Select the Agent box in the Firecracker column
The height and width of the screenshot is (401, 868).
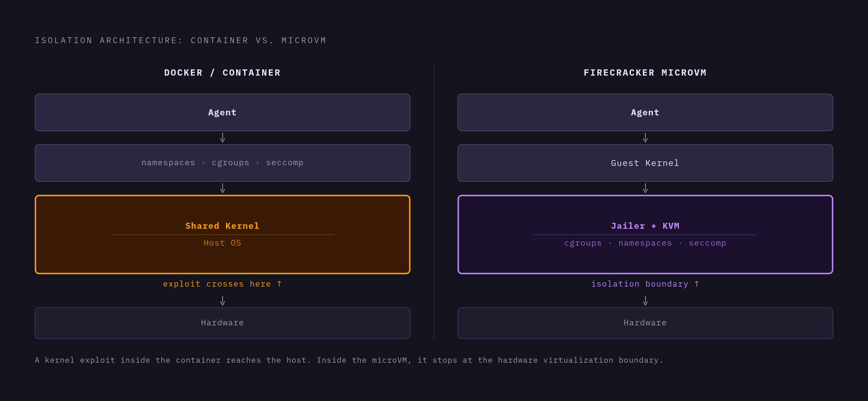(645, 112)
